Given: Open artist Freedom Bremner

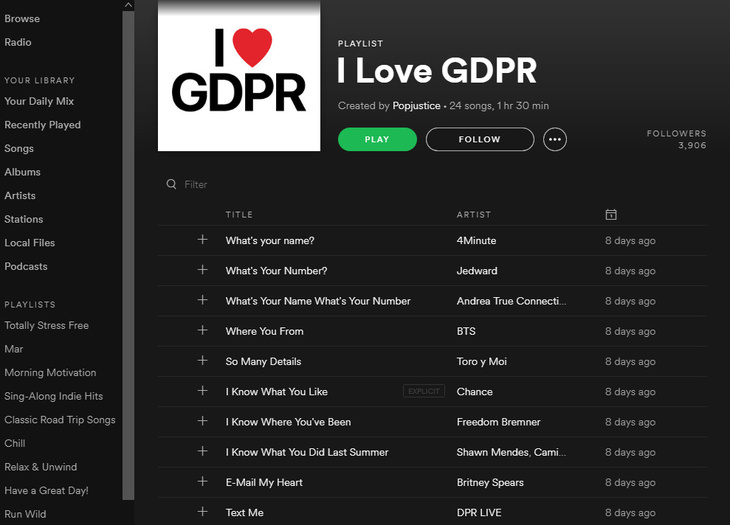Looking at the screenshot, I should (x=498, y=422).
